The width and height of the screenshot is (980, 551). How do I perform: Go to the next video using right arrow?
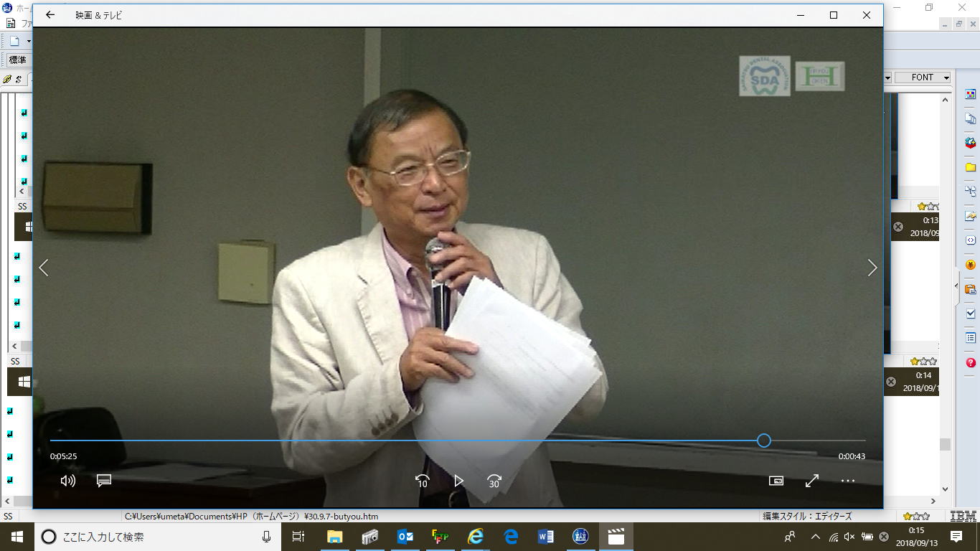point(872,268)
